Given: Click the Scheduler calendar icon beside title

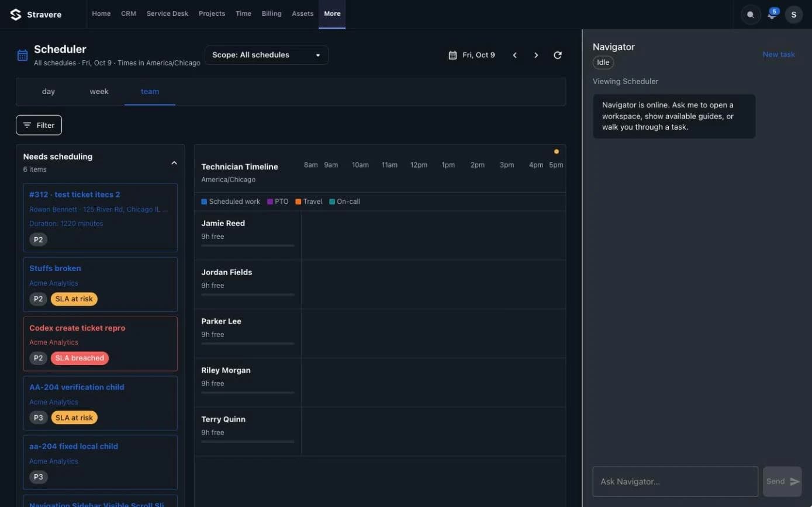Looking at the screenshot, I should point(22,55).
